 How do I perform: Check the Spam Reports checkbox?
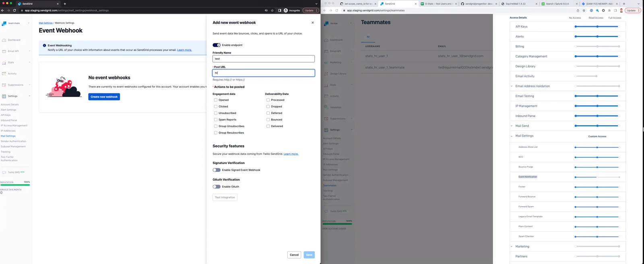coord(216,120)
